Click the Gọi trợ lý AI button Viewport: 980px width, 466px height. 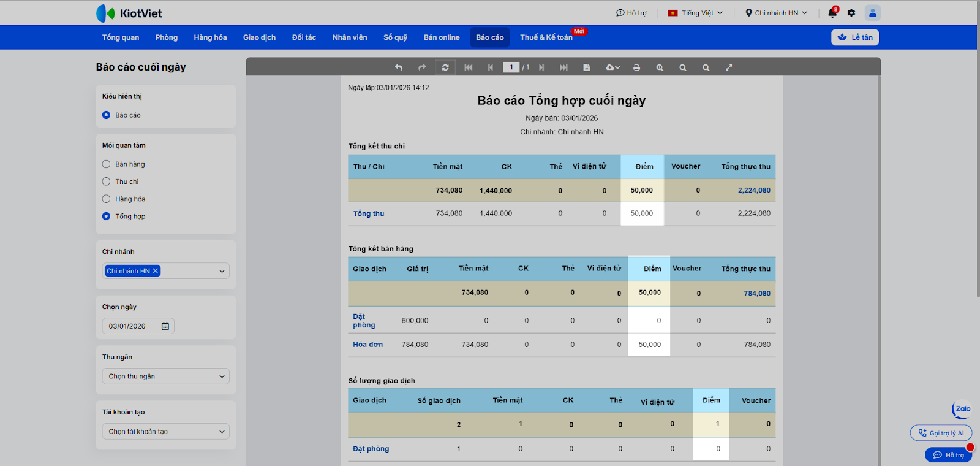941,433
